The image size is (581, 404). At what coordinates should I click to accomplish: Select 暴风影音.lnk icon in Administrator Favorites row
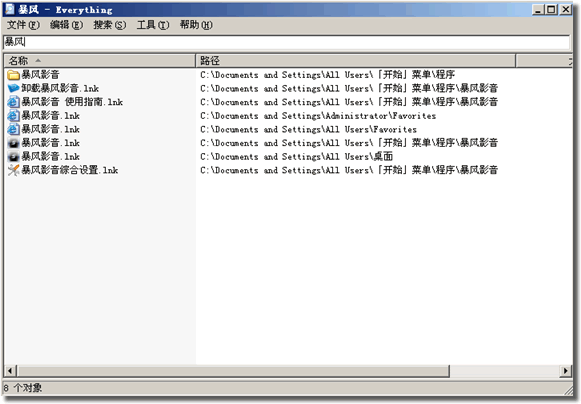[x=13, y=116]
